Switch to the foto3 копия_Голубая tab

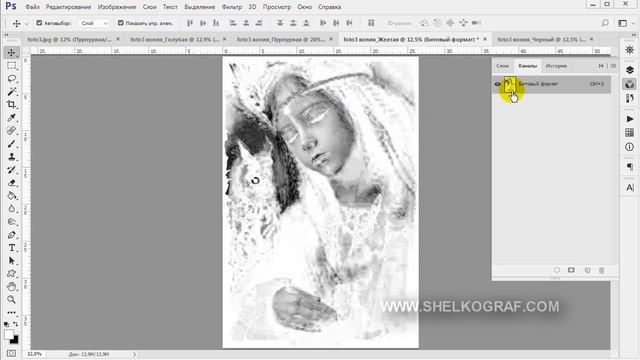174,40
